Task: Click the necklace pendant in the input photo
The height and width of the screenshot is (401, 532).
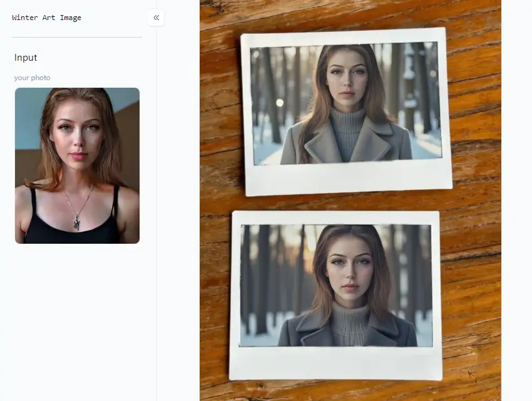Action: click(x=76, y=222)
